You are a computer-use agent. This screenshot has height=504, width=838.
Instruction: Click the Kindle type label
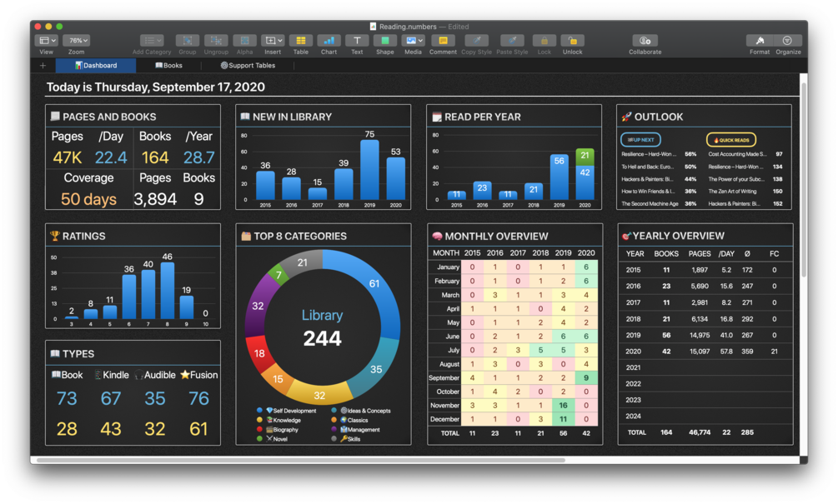112,375
